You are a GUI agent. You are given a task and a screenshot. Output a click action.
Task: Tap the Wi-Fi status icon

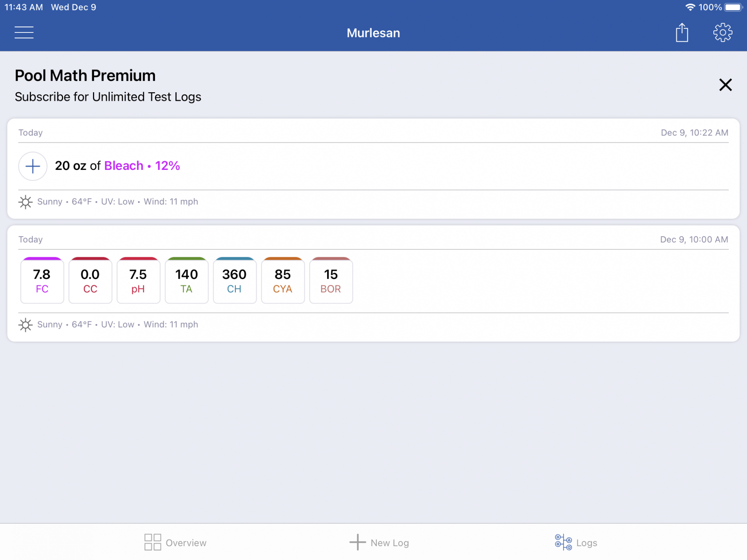click(x=690, y=7)
